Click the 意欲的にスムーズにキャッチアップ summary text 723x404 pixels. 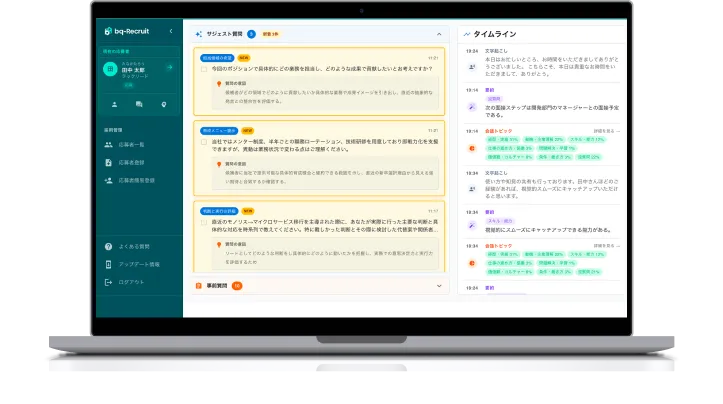click(x=548, y=230)
